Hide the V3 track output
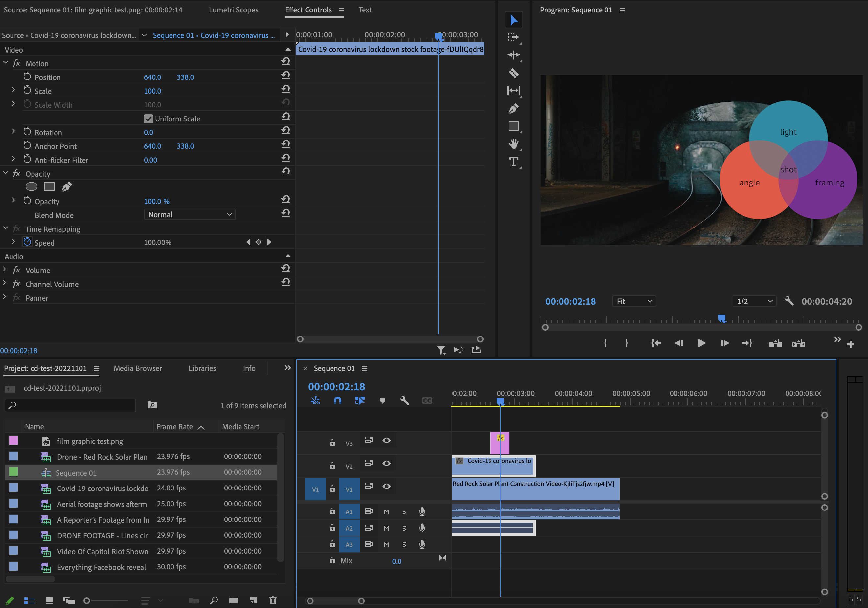 coord(386,440)
